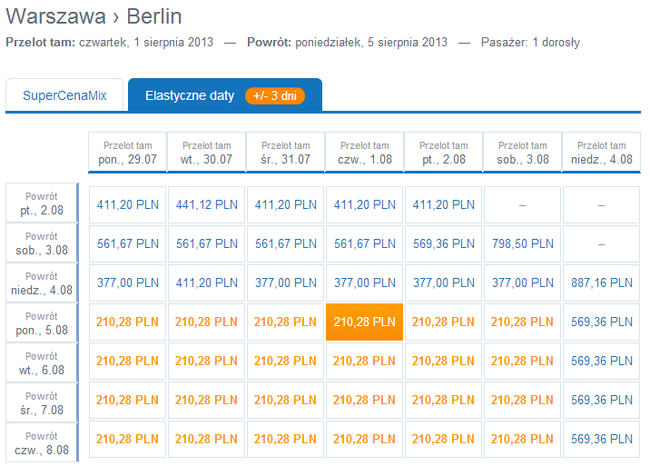Screen dimensions: 650x466
Task: Select the 441,12 PLN fare
Action: coord(206,204)
